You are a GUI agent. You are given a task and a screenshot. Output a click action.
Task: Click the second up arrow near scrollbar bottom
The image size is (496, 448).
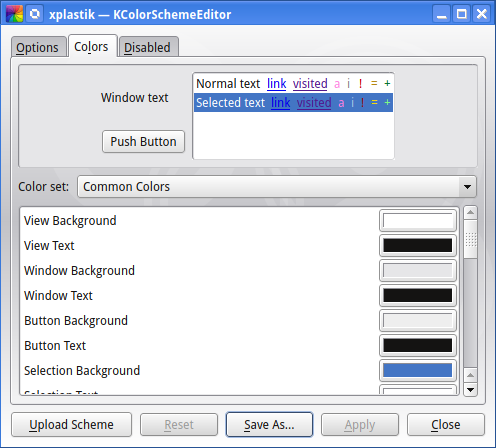coord(470,376)
